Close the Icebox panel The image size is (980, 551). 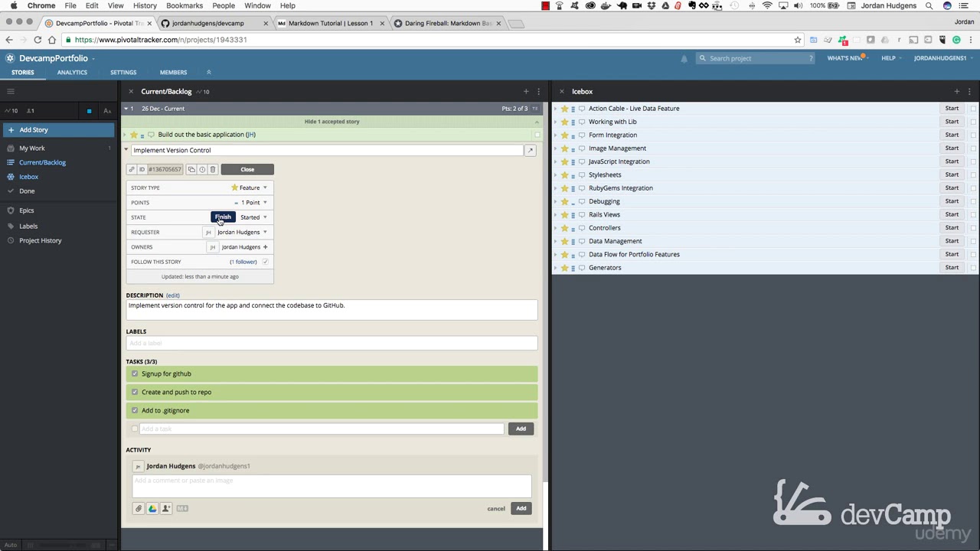pyautogui.click(x=561, y=91)
